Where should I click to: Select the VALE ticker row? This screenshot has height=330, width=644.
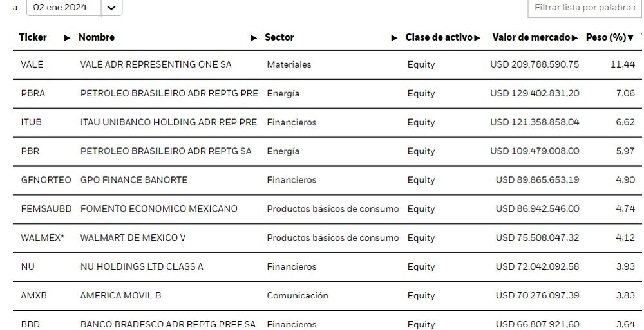coord(32,64)
